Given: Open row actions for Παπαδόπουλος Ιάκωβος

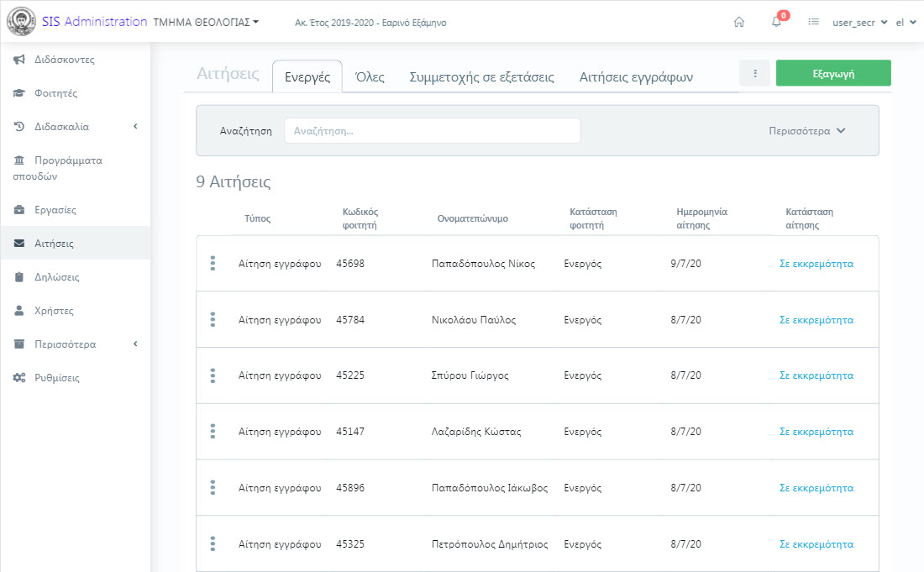Looking at the screenshot, I should coord(213,488).
